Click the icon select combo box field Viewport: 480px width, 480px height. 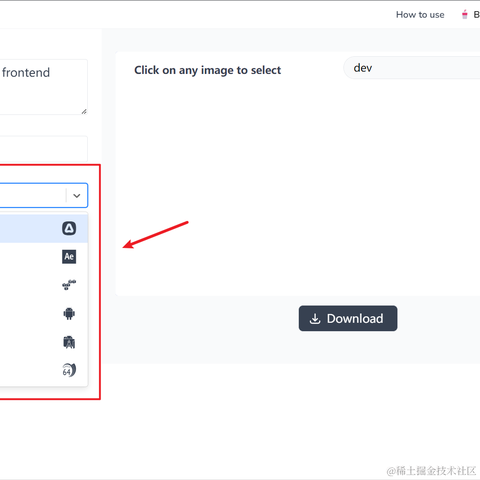tap(44, 195)
